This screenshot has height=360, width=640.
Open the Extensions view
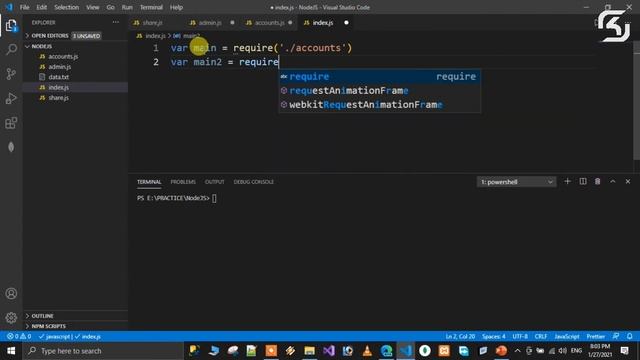(x=11, y=123)
